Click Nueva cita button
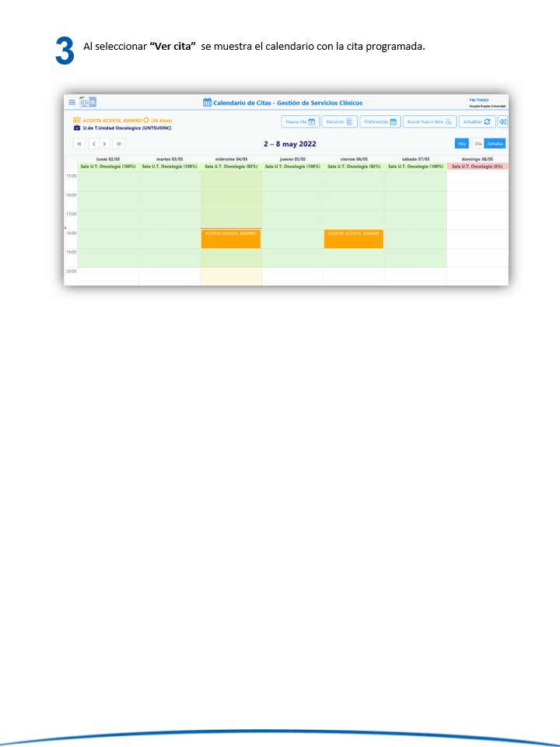560x747 pixels. coord(300,121)
